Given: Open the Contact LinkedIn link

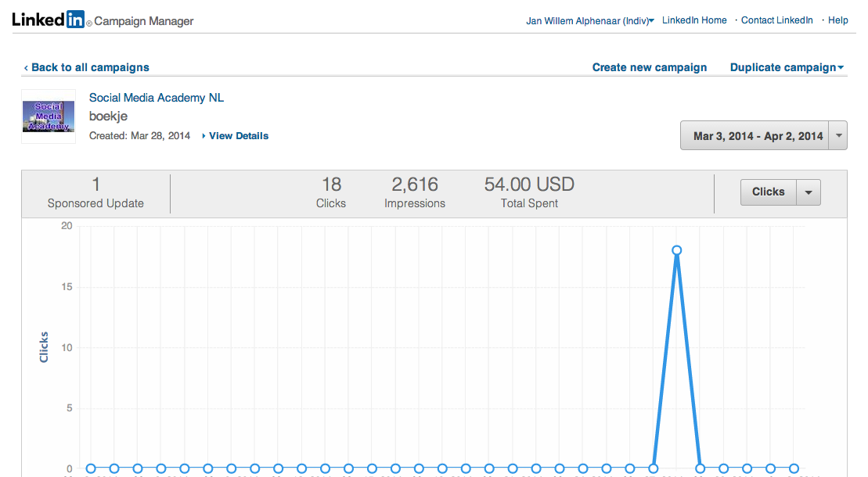Looking at the screenshot, I should point(776,20).
